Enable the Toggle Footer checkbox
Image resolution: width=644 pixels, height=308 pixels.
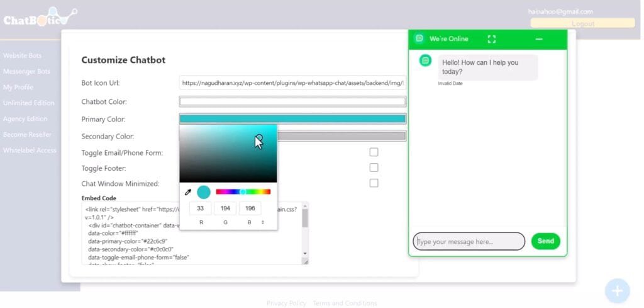[374, 168]
